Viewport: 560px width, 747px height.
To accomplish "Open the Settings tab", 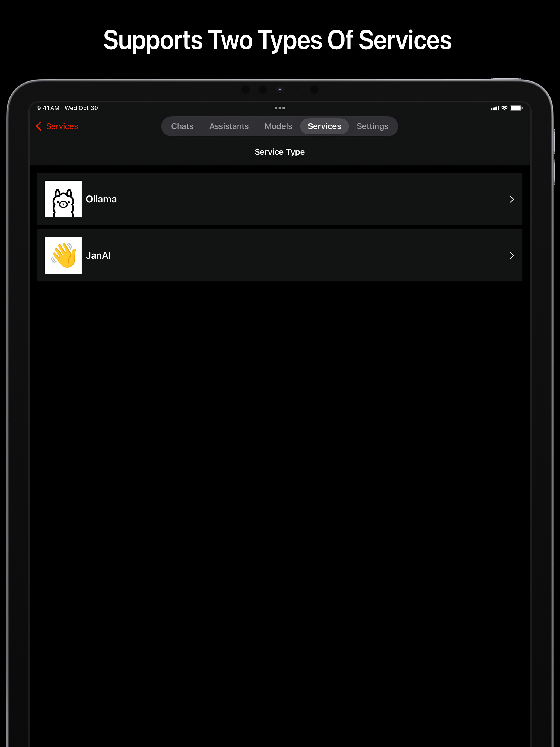I will 372,126.
